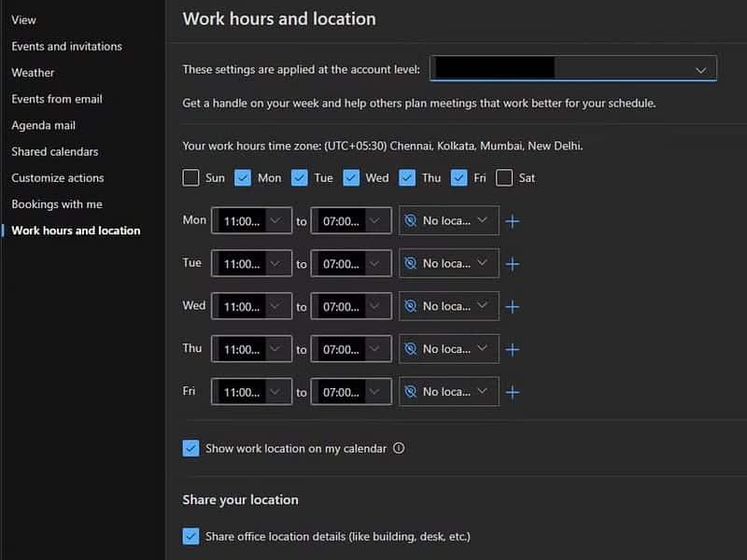747x560 pixels.
Task: Open the account-level settings dropdown
Action: [x=572, y=68]
